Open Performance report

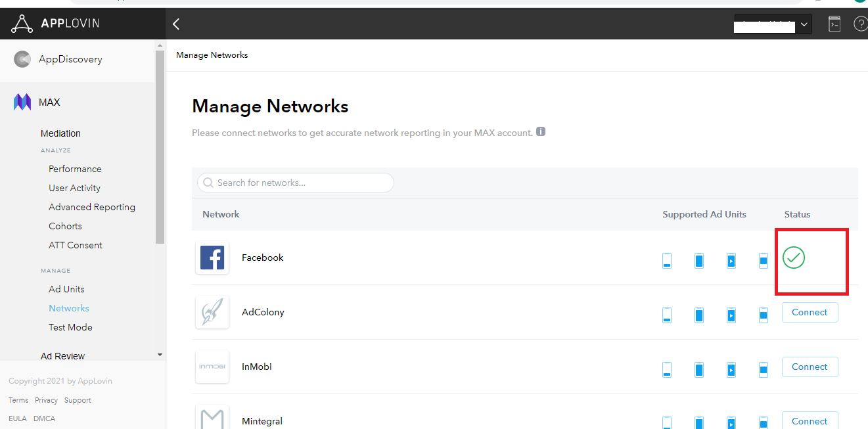[75, 169]
